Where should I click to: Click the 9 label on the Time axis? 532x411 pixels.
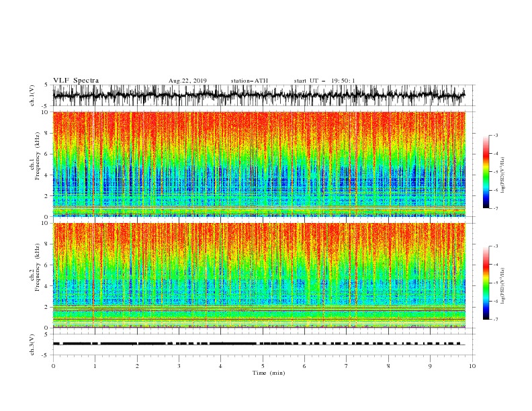coord(430,366)
